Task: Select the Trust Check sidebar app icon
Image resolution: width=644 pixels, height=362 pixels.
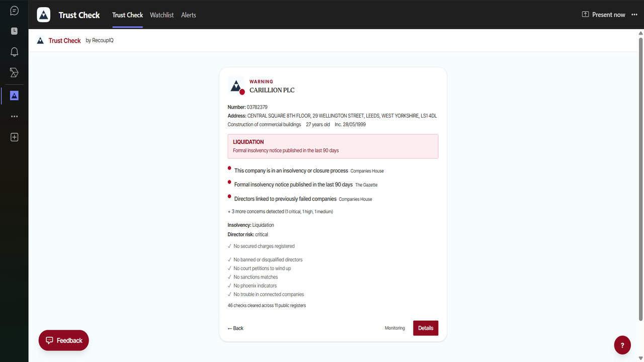Action: [14, 96]
